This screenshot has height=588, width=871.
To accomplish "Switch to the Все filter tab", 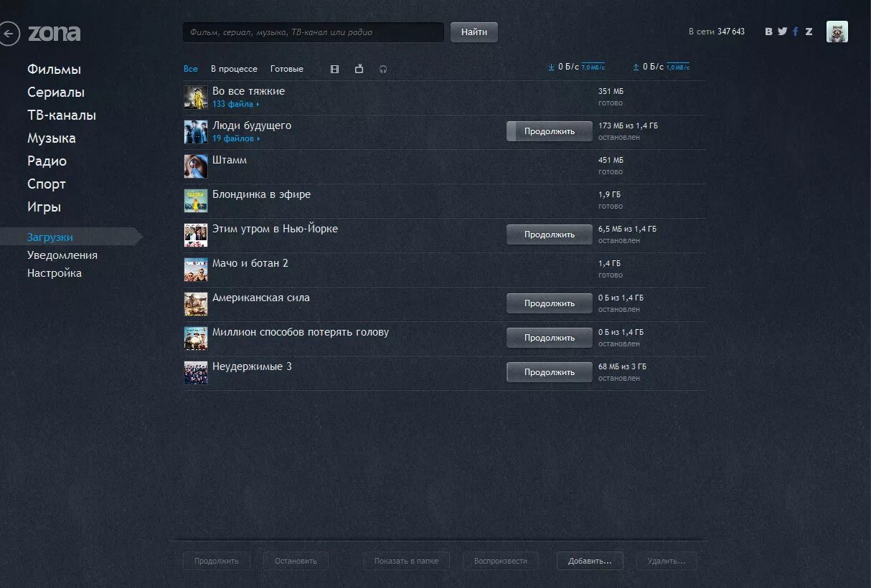I will tap(191, 69).
